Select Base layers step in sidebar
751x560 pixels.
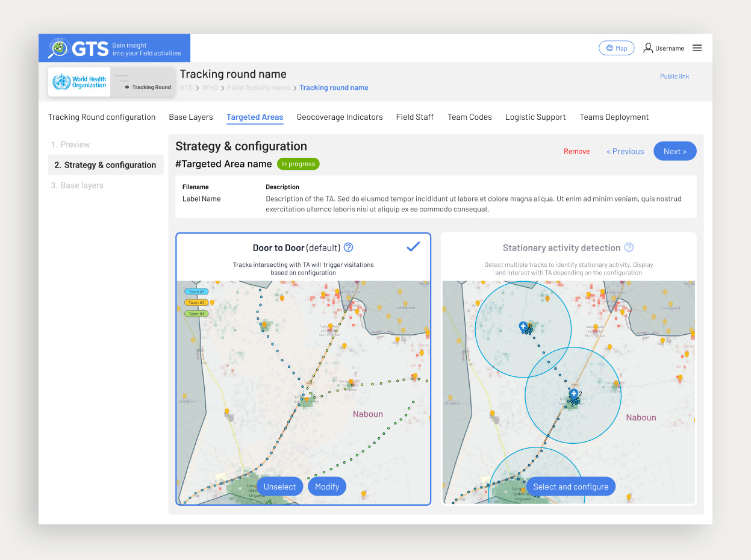tap(81, 185)
